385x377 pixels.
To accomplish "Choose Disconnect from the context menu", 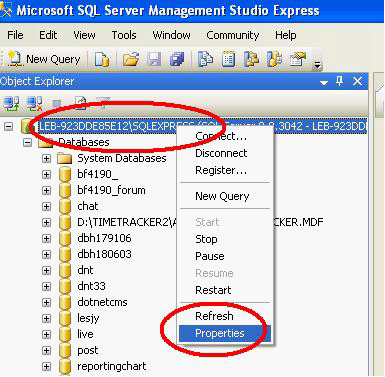I will pos(225,153).
